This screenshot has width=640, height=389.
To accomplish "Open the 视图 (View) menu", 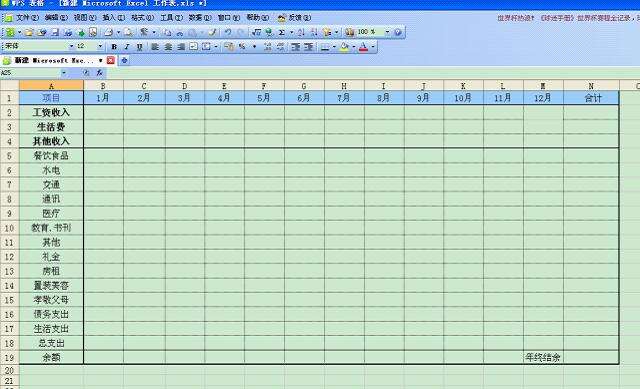I will click(85, 18).
